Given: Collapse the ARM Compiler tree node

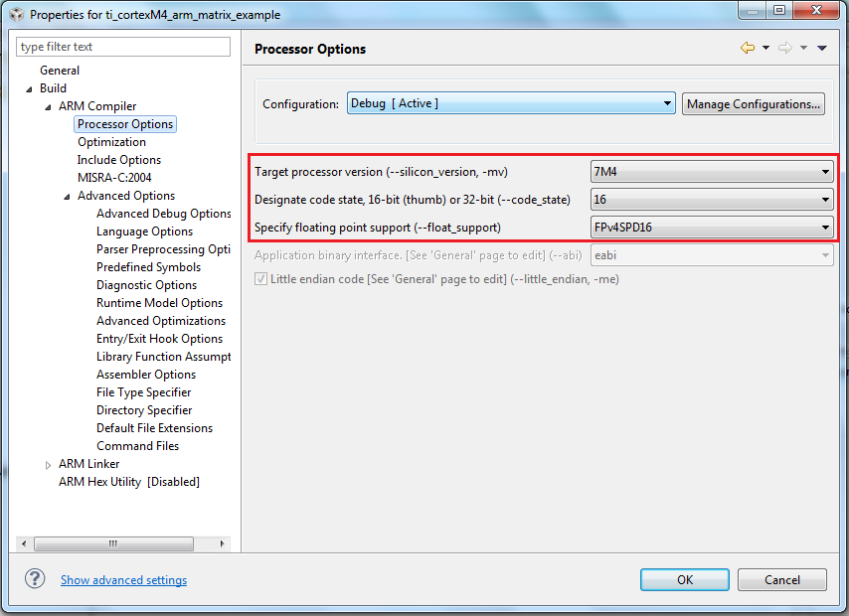Looking at the screenshot, I should tap(48, 107).
